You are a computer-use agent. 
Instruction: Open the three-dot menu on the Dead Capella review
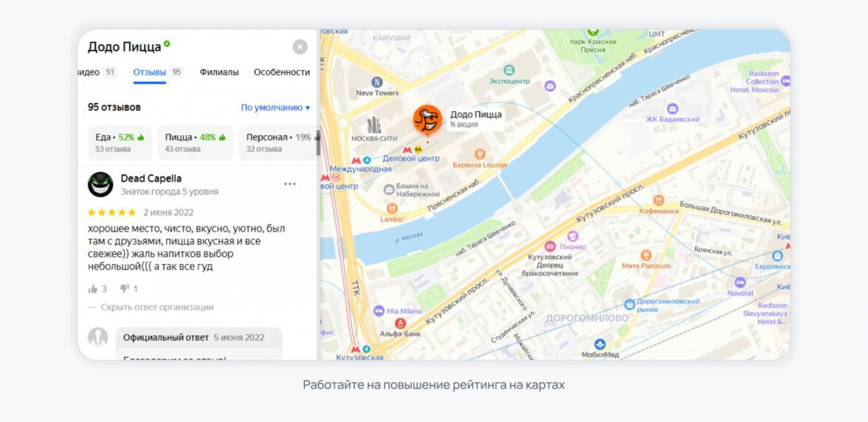click(290, 184)
